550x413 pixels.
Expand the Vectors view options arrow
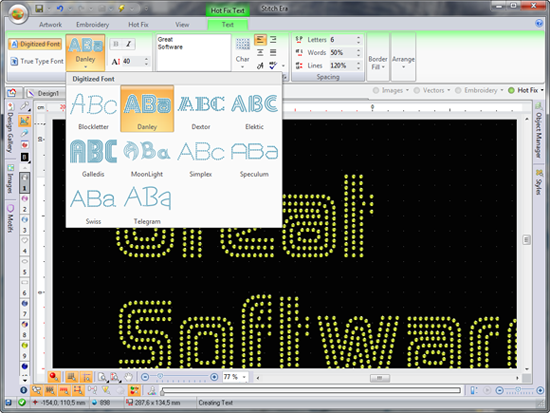point(449,91)
